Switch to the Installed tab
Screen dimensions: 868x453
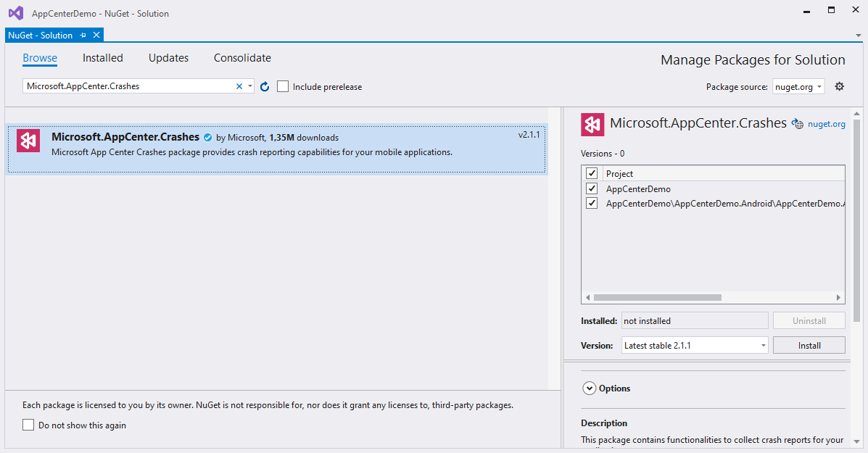pyautogui.click(x=103, y=58)
